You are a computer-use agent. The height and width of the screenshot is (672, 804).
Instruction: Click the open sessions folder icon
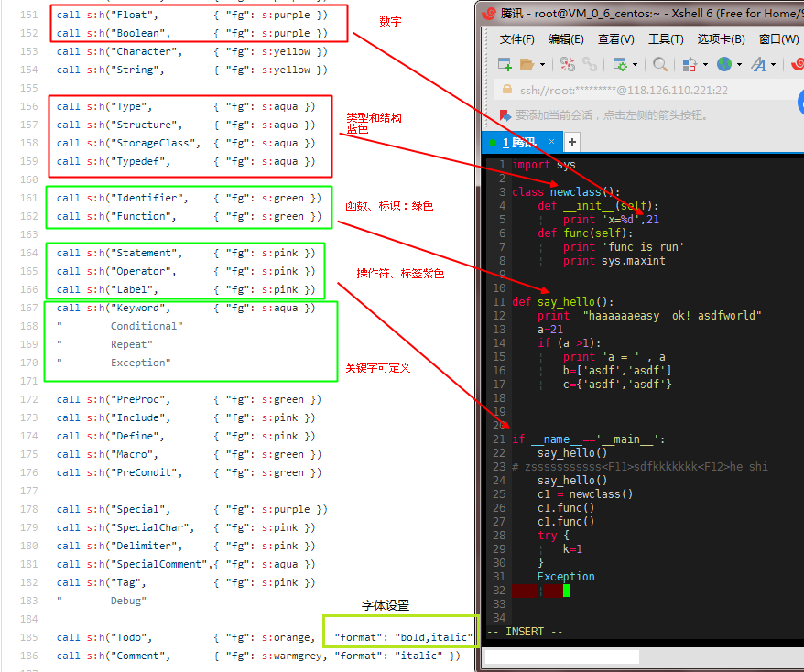tap(527, 63)
